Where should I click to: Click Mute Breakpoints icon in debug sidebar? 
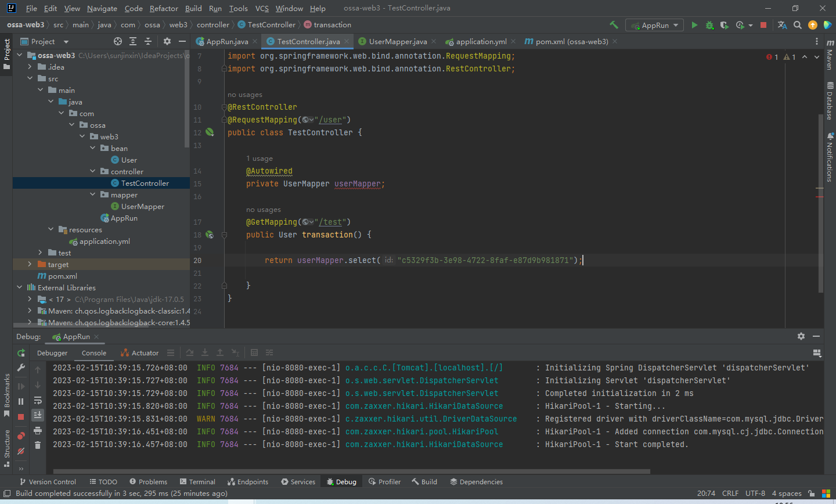(x=21, y=451)
